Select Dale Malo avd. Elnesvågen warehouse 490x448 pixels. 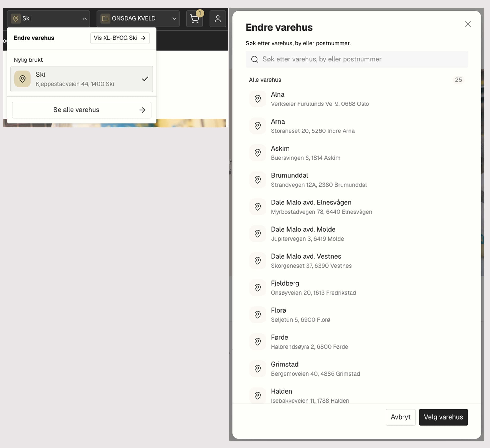click(357, 207)
